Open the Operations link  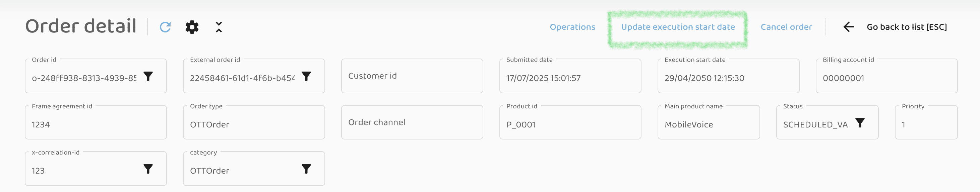(x=572, y=27)
